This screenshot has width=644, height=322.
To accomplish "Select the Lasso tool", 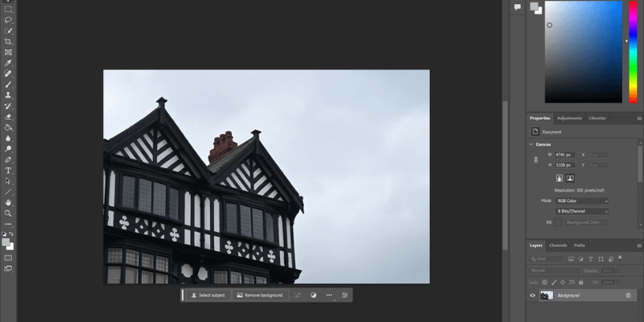I will 8,19.
